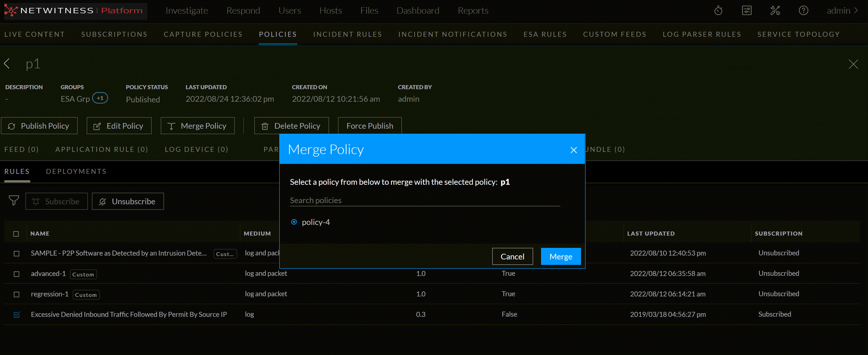Click the wrench tools icon in header
This screenshot has width=868, height=355.
pyautogui.click(x=775, y=11)
